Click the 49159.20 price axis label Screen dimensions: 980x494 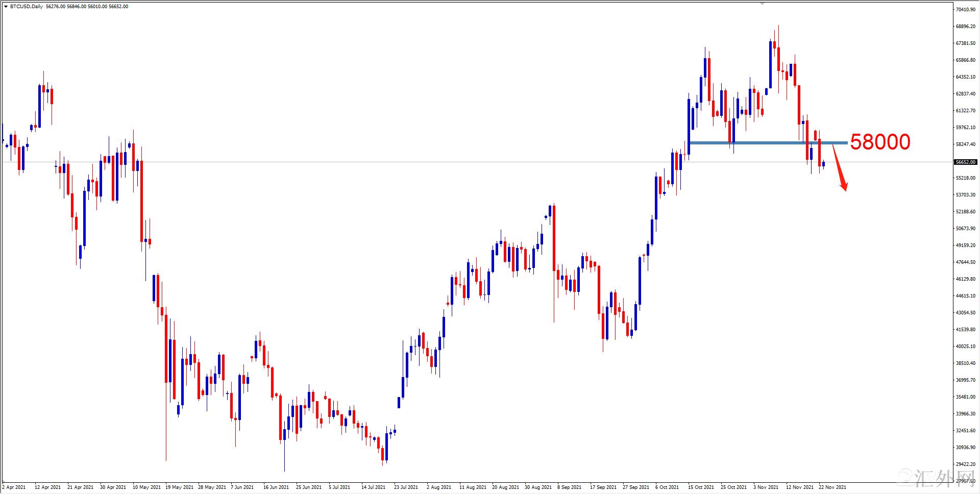[965, 245]
